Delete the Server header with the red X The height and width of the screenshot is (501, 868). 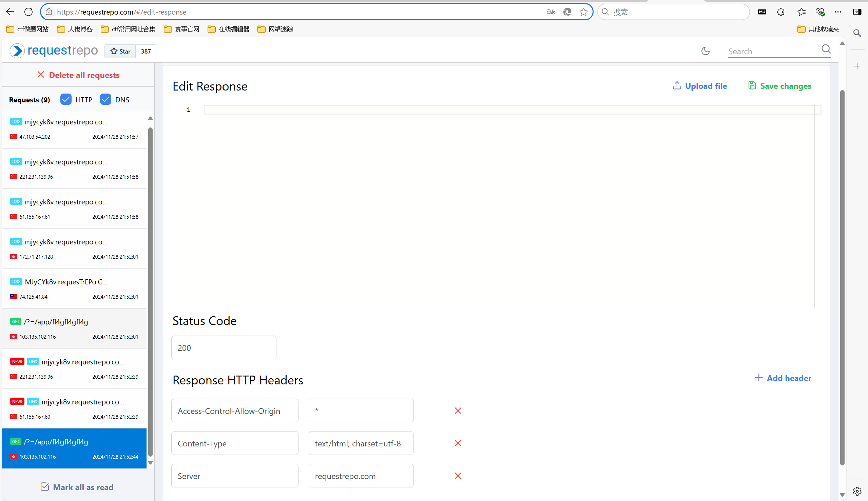pos(458,476)
